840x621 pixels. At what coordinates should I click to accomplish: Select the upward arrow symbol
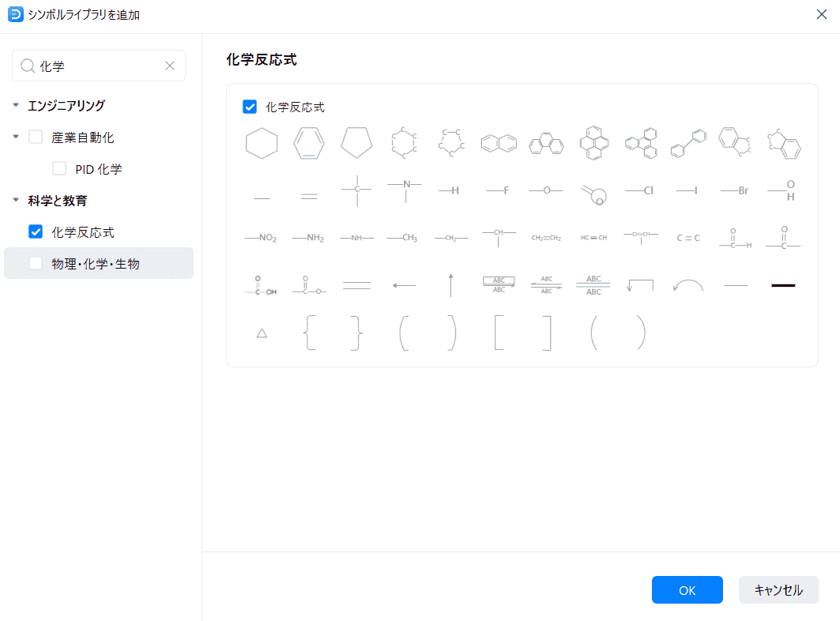(450, 285)
